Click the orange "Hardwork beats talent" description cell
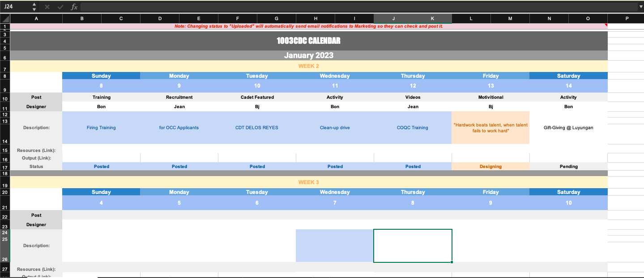 pyautogui.click(x=490, y=127)
